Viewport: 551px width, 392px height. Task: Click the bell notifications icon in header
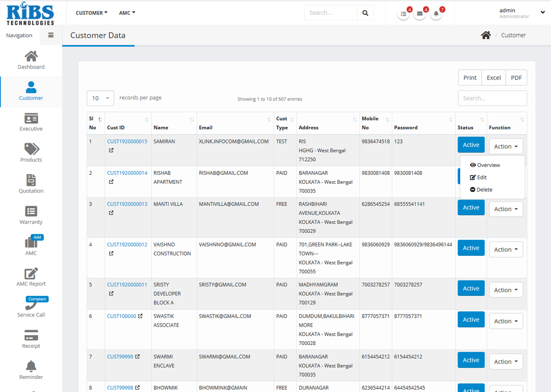click(x=436, y=14)
